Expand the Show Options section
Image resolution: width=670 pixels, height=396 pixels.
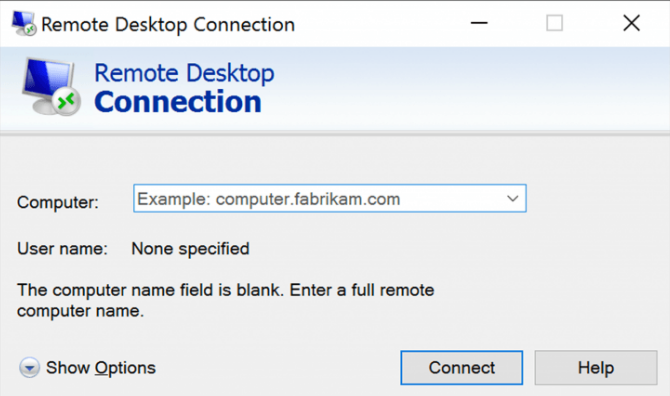click(x=101, y=368)
